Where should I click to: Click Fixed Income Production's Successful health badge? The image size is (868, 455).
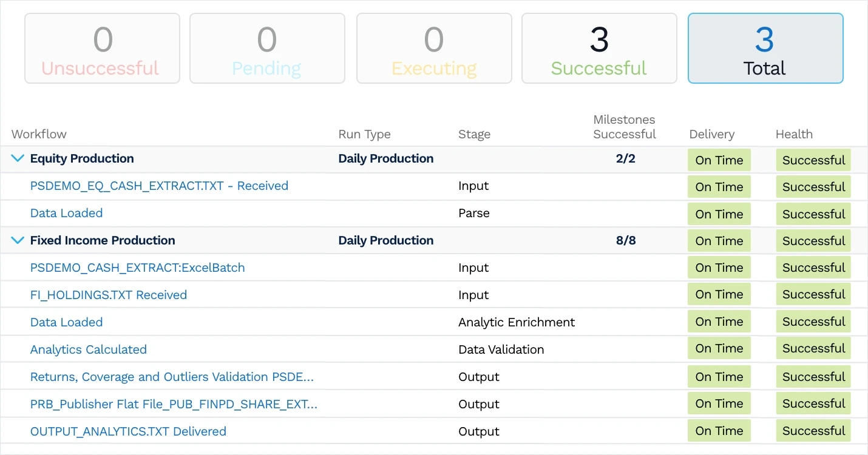tap(813, 240)
